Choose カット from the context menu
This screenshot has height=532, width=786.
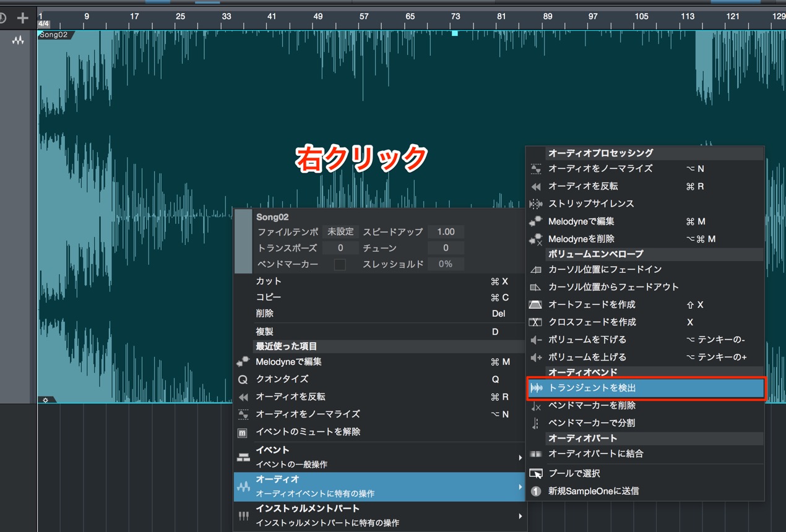(x=379, y=281)
